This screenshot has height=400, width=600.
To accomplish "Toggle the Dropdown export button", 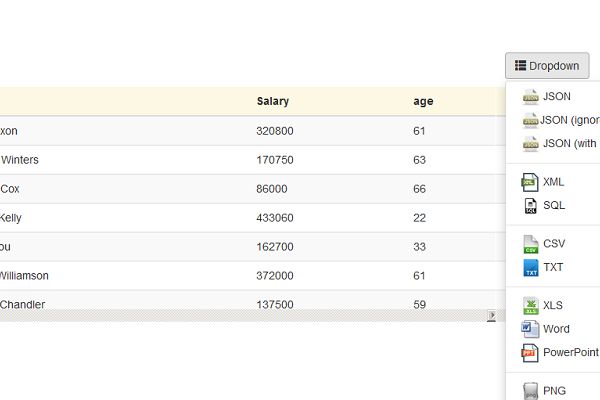I will (547, 66).
